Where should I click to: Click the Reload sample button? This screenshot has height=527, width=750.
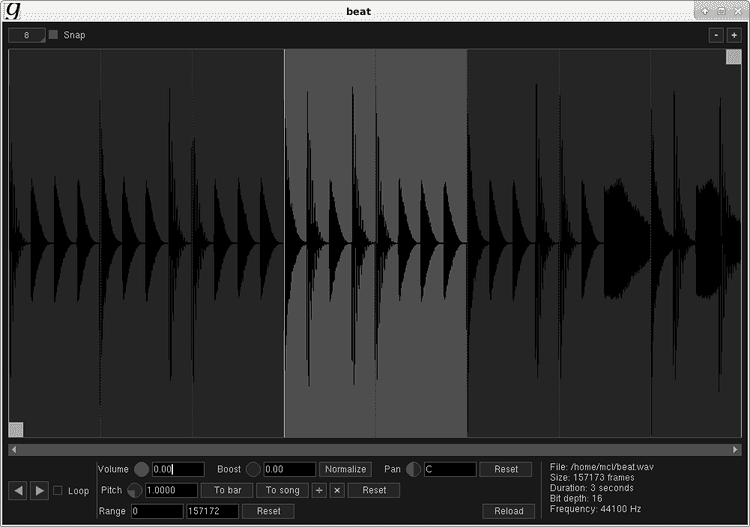[508, 511]
